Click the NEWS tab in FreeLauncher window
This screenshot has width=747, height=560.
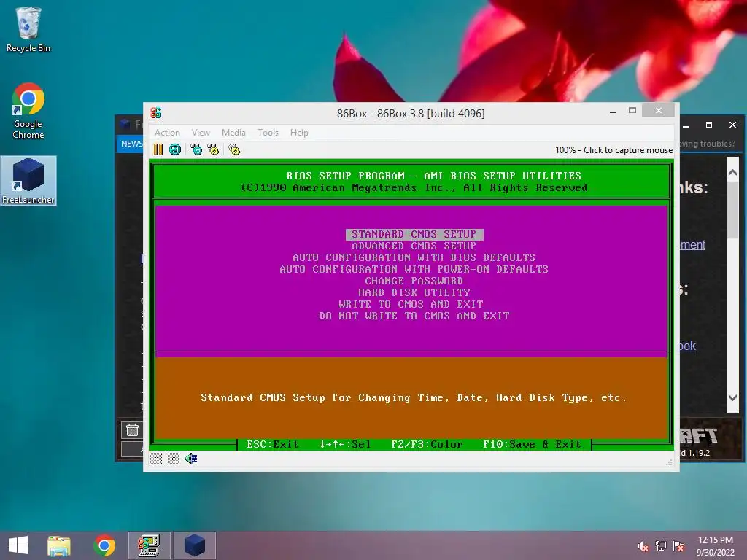coord(131,144)
